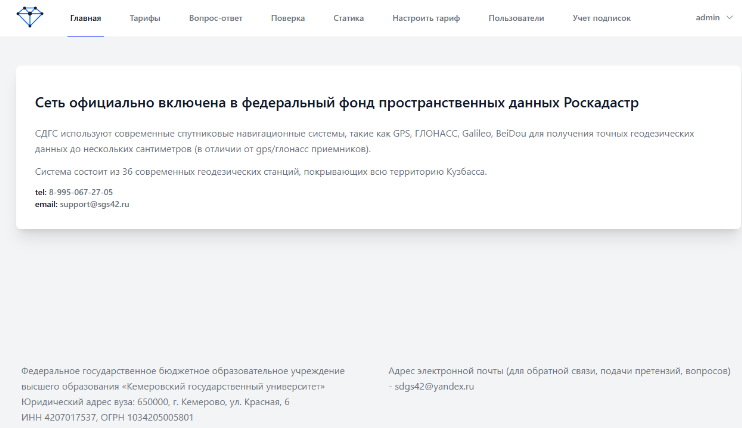Go to the Тарифы page

(145, 18)
